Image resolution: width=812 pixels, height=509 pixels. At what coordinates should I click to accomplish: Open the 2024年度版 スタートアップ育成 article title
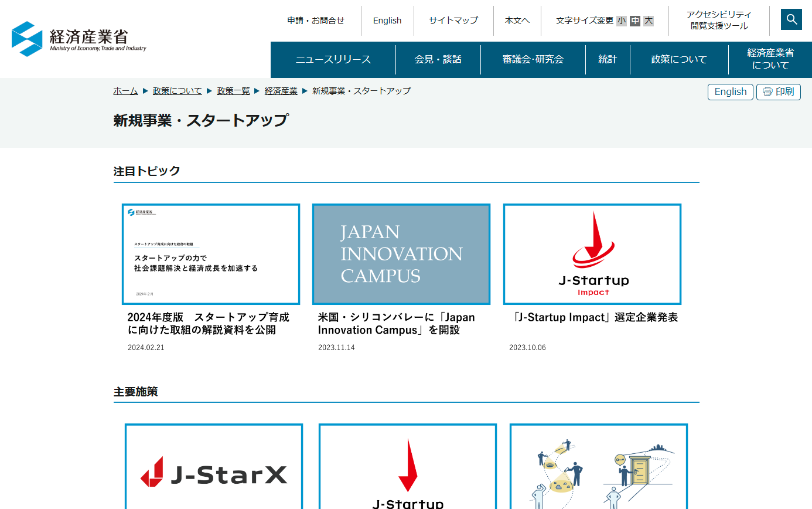pos(209,324)
